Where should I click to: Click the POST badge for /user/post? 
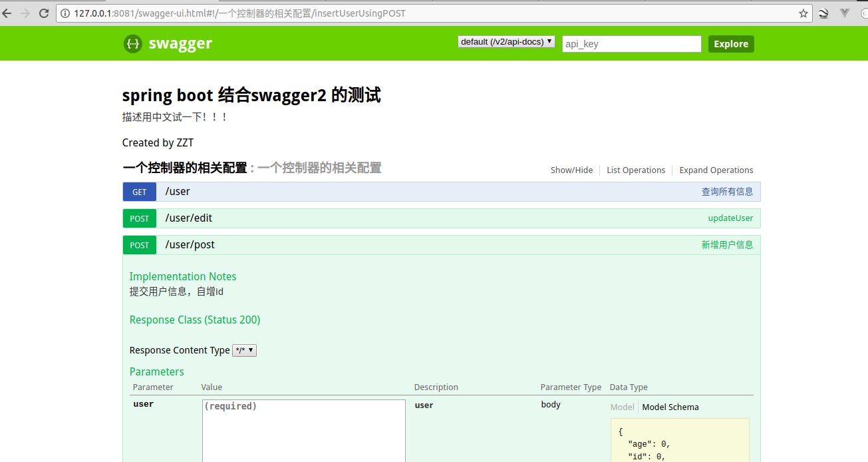point(140,245)
